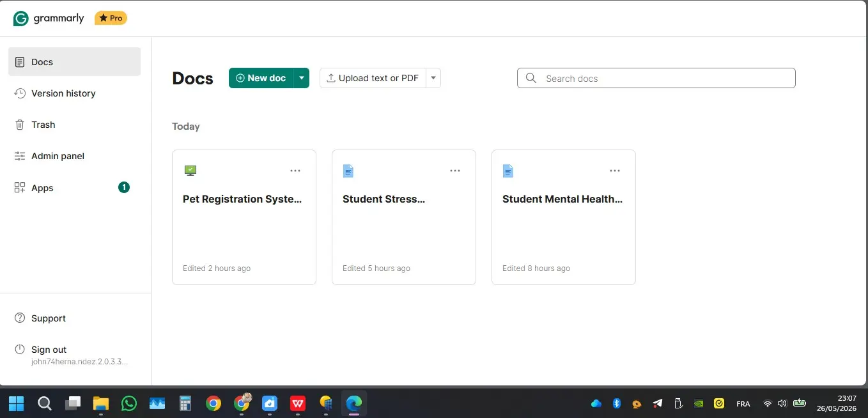The height and width of the screenshot is (418, 868).
Task: Click 'Edited 2 hours ago' text
Action: coord(217,268)
